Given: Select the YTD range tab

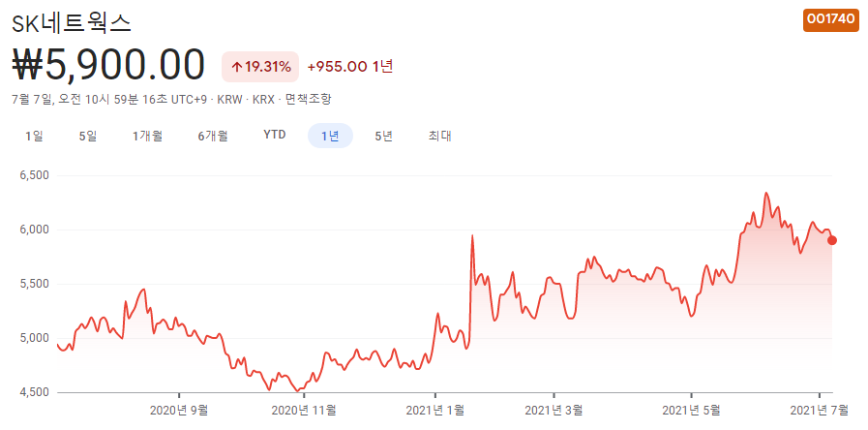Looking at the screenshot, I should (x=275, y=136).
